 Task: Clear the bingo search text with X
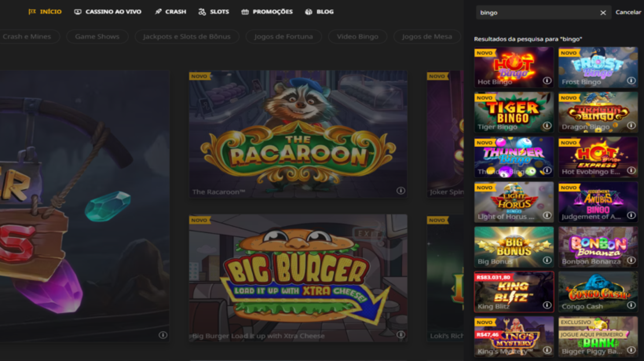(x=603, y=13)
